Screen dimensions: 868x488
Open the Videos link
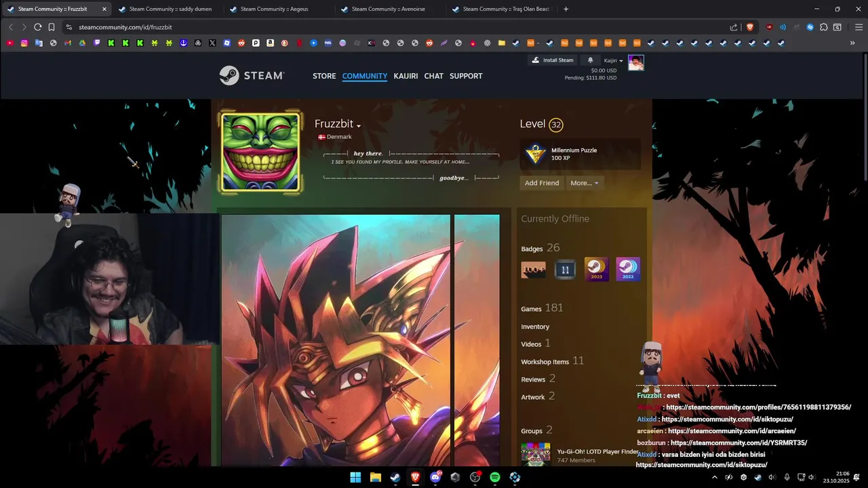click(x=536, y=344)
